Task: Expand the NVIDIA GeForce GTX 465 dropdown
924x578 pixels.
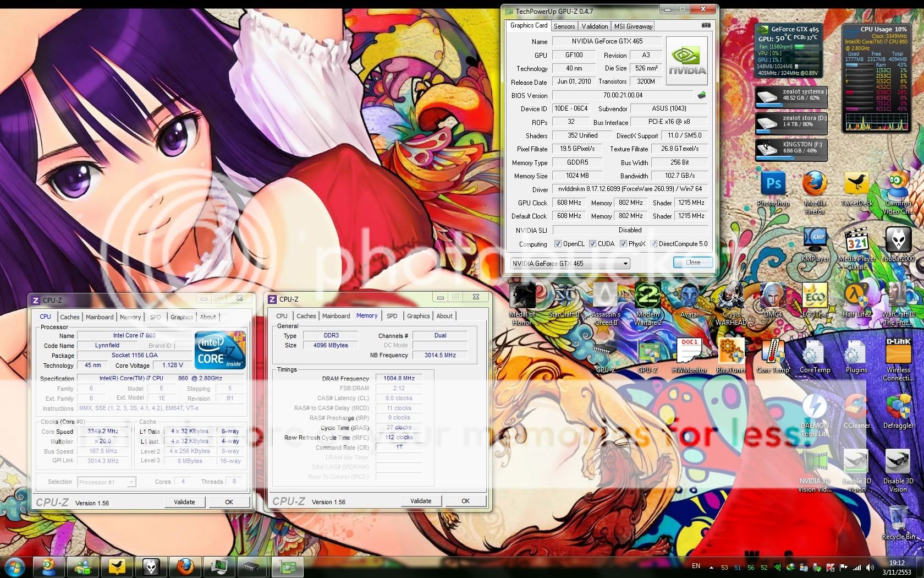Action: [625, 264]
